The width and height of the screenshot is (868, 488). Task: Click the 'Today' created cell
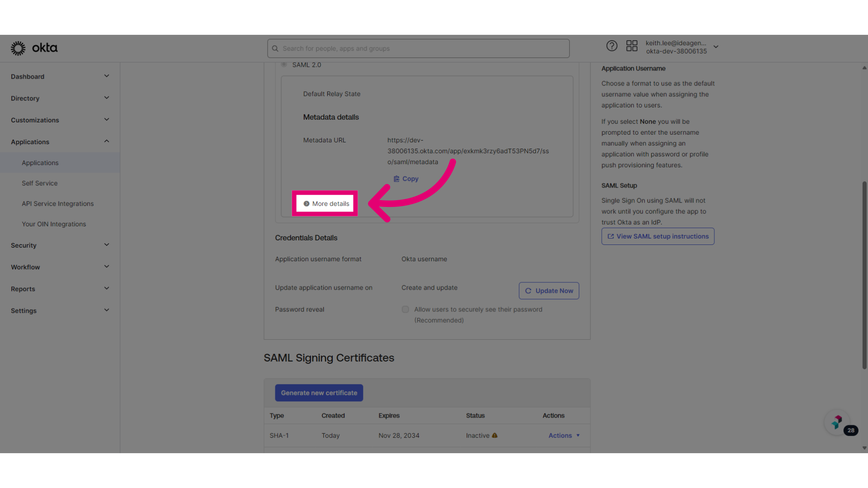point(330,436)
